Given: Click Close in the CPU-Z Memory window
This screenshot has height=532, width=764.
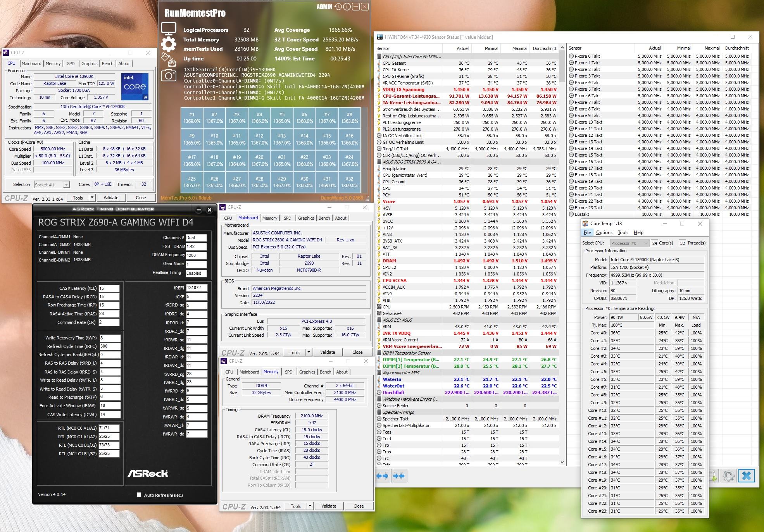Looking at the screenshot, I should [x=359, y=506].
